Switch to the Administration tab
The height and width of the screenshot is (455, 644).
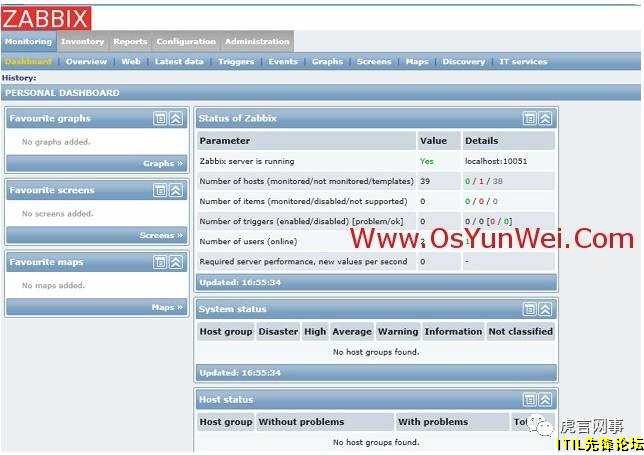tap(257, 42)
